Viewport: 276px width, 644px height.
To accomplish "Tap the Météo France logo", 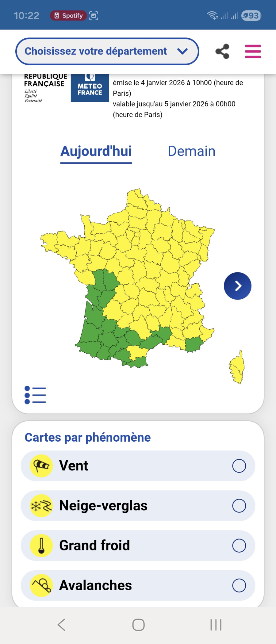I will (90, 88).
